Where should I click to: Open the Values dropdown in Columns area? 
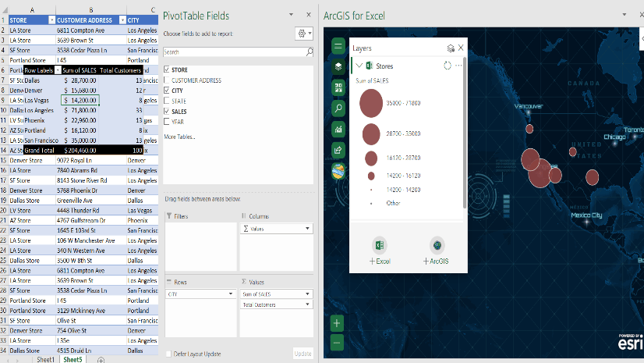click(x=307, y=229)
